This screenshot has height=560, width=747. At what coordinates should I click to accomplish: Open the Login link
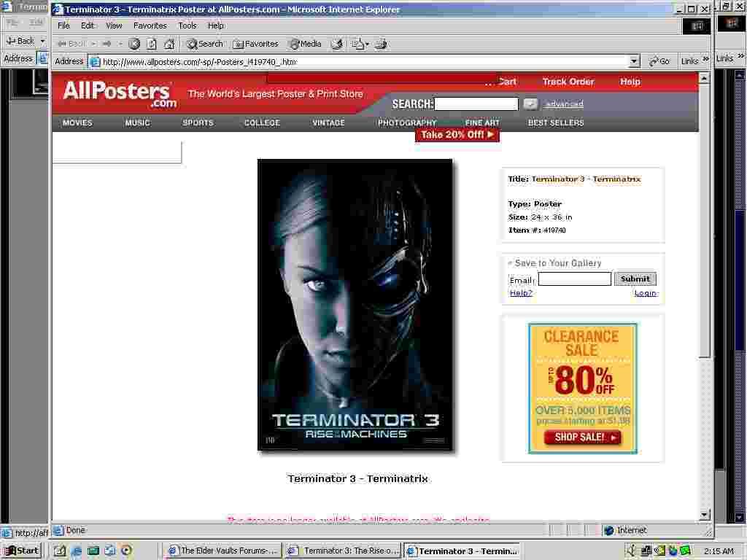[x=646, y=293]
